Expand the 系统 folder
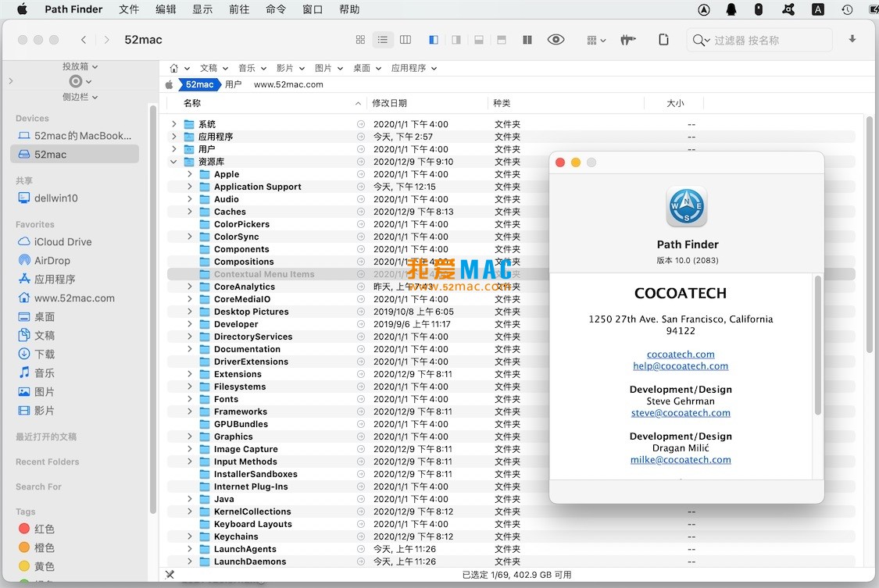Screen dimensions: 879x588 click(173, 124)
